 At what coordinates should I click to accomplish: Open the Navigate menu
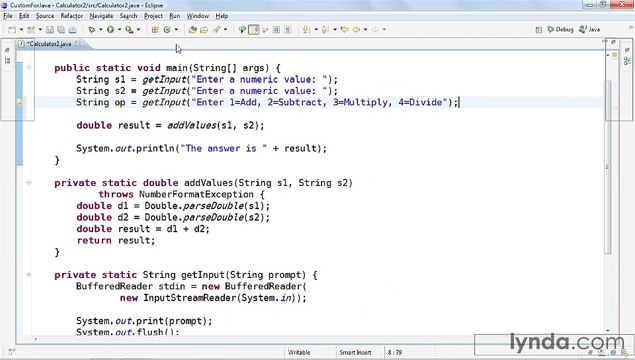point(101,16)
